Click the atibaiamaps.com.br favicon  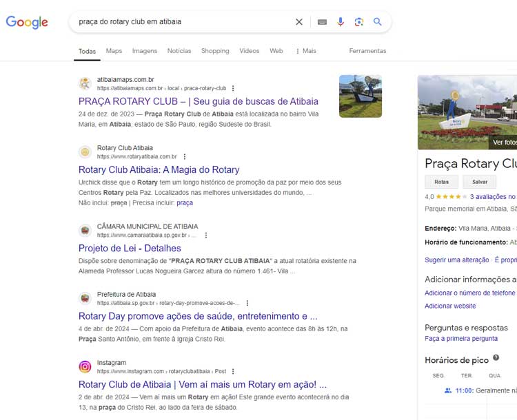pyautogui.click(x=85, y=84)
